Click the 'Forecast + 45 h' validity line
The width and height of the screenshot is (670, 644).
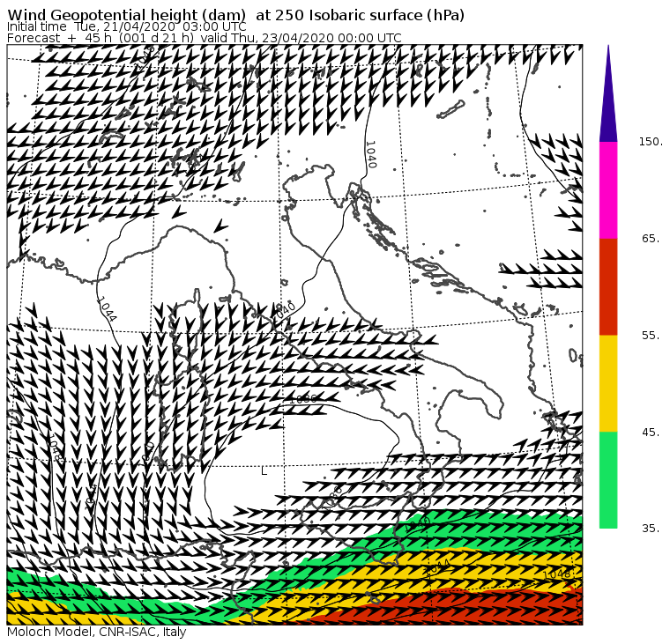(205, 38)
